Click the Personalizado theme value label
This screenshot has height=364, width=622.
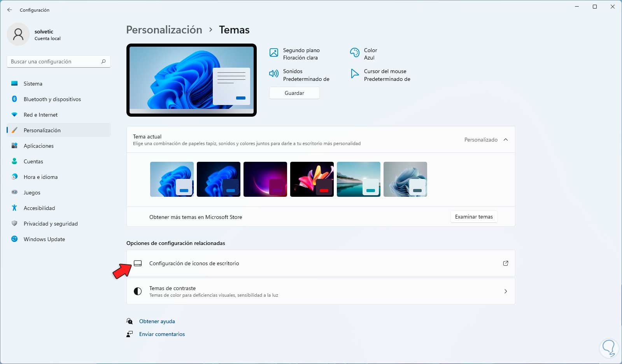[481, 140]
